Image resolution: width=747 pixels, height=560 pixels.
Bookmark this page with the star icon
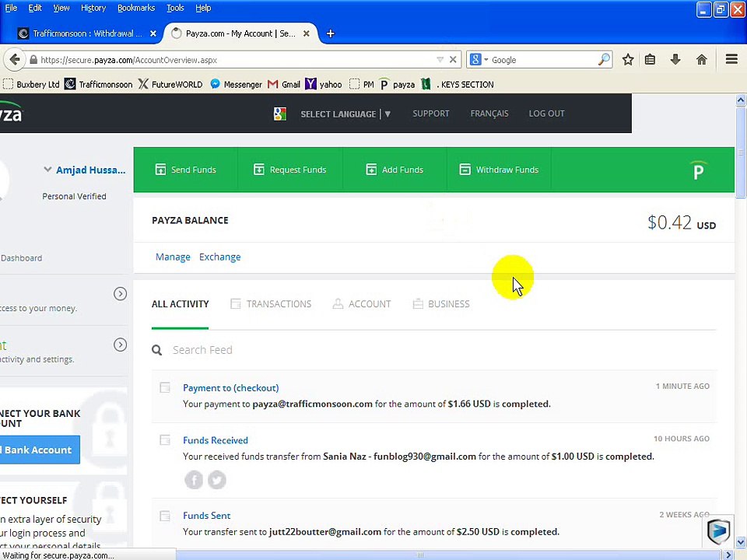[x=628, y=60]
